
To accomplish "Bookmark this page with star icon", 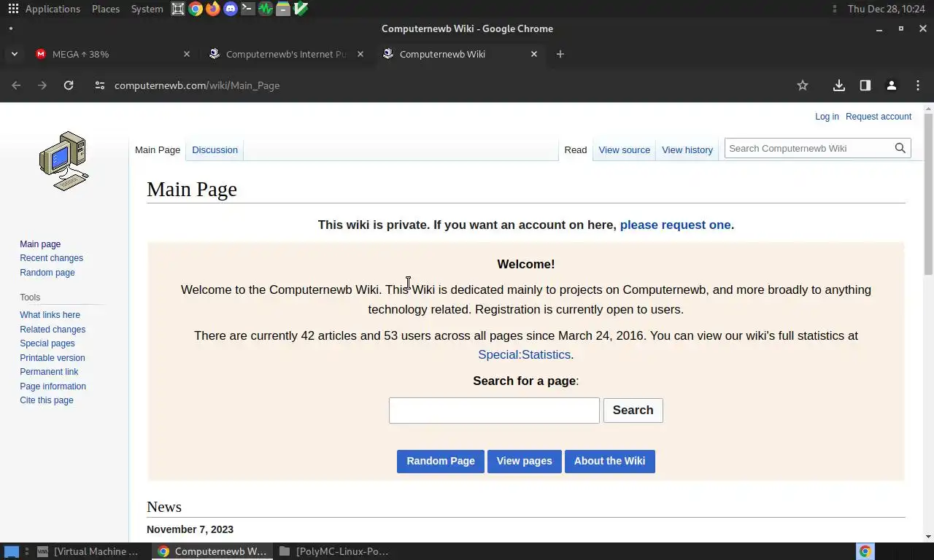I will 803,85.
